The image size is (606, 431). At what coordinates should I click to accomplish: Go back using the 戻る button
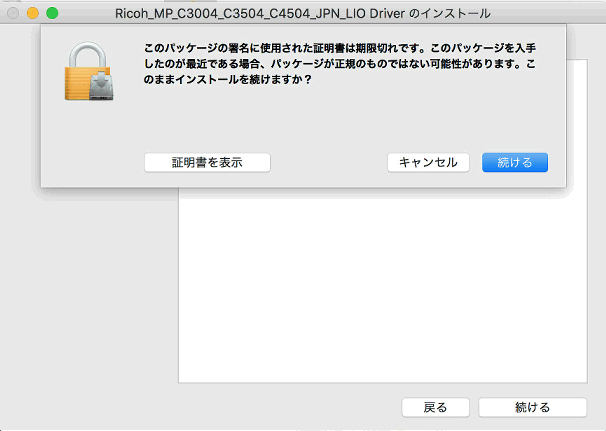435,407
